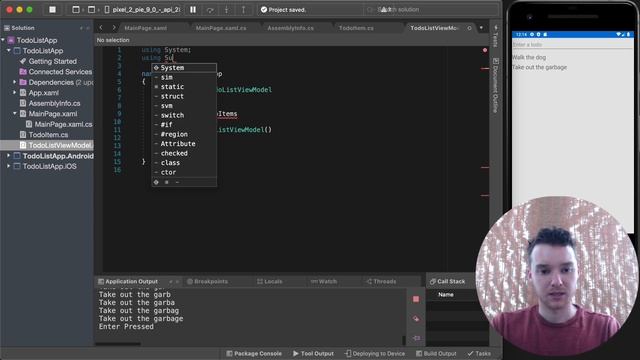Click the Name column header in Call Stack

(446, 294)
